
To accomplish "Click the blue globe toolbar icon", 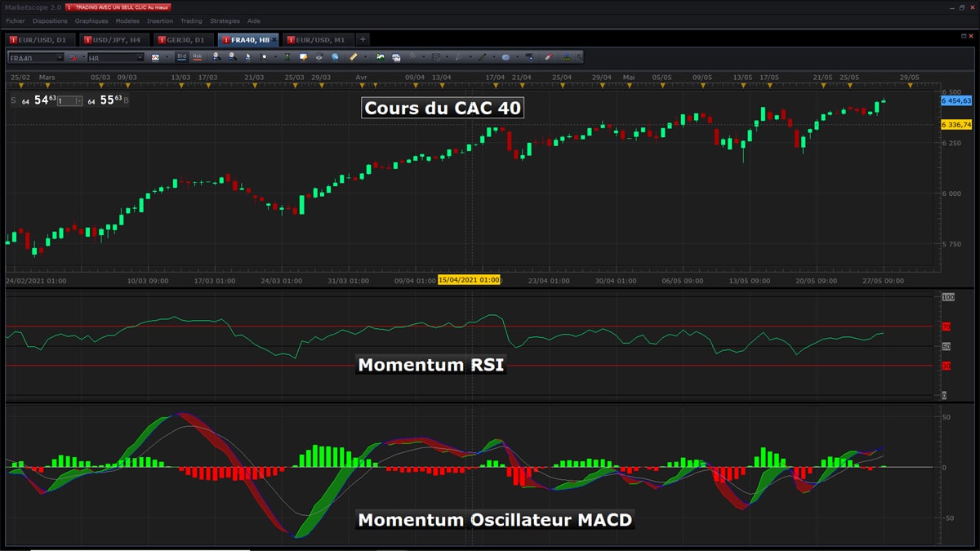I will click(x=335, y=57).
